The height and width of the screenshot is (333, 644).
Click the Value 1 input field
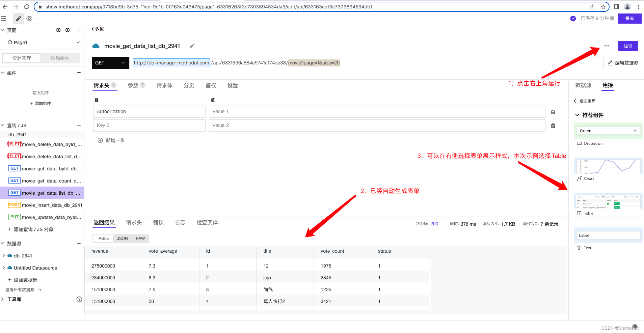[x=377, y=112]
